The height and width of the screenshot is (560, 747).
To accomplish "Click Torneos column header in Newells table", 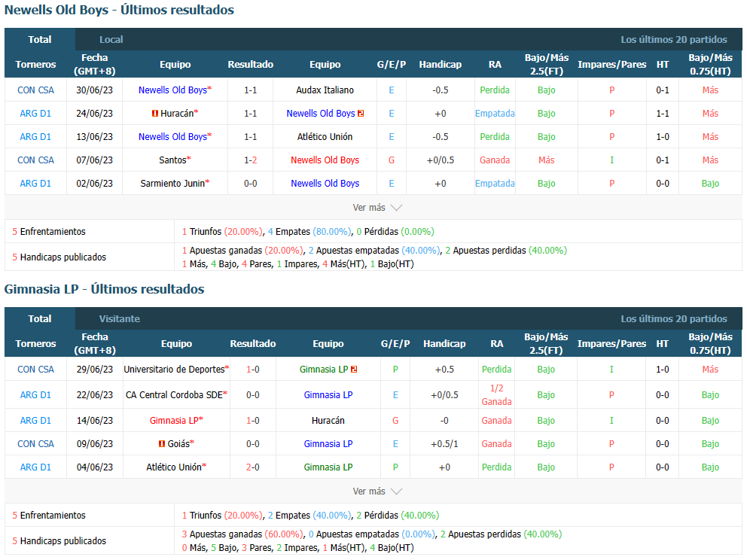I will point(35,64).
